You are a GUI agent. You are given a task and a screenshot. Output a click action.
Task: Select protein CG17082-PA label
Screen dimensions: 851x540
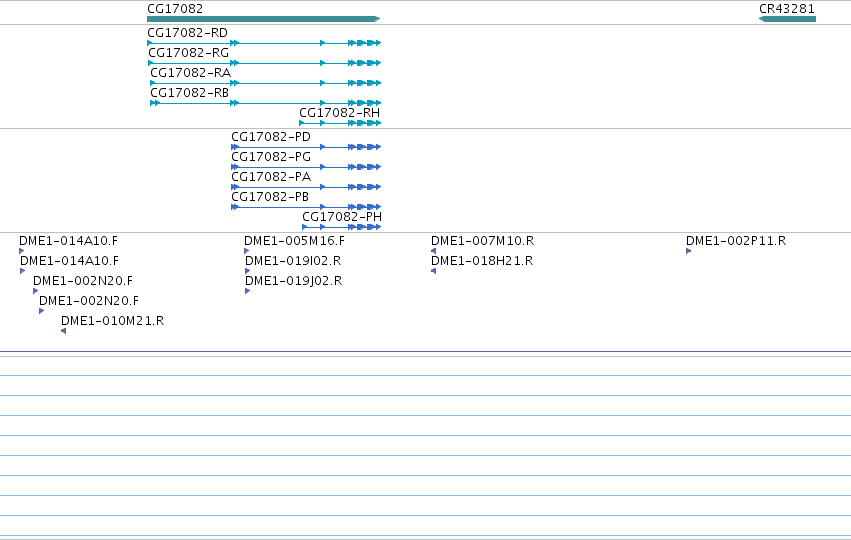click(271, 177)
